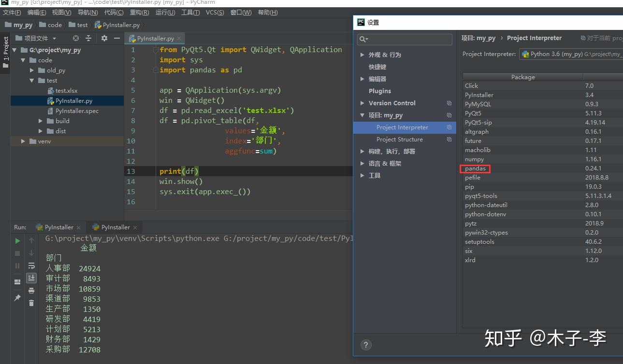623x364 pixels.
Task: Switch to the 视图 menu
Action: click(x=60, y=12)
